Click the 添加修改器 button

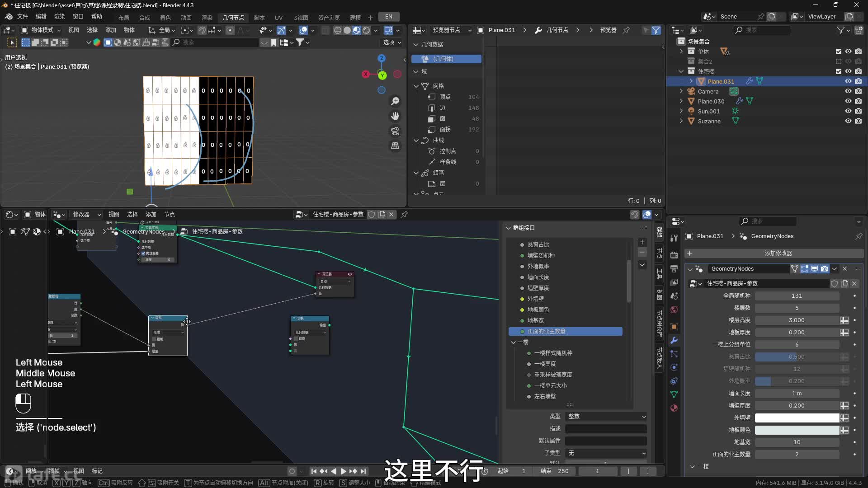click(774, 253)
